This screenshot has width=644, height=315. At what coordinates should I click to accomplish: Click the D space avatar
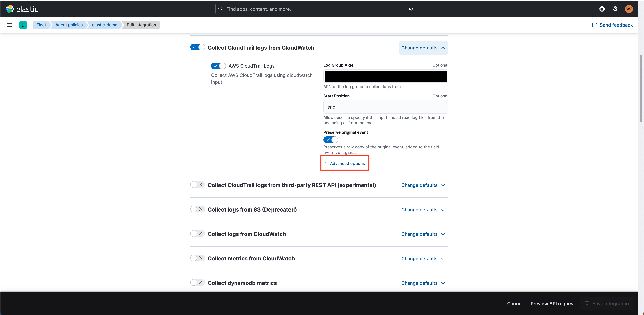click(23, 25)
